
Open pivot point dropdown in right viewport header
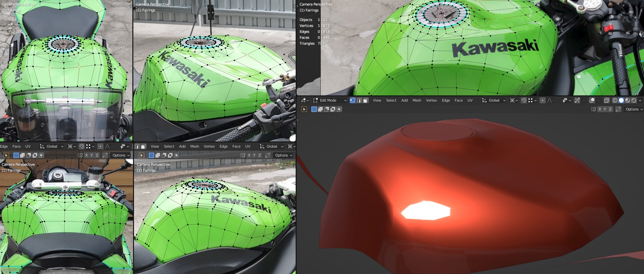coord(514,100)
